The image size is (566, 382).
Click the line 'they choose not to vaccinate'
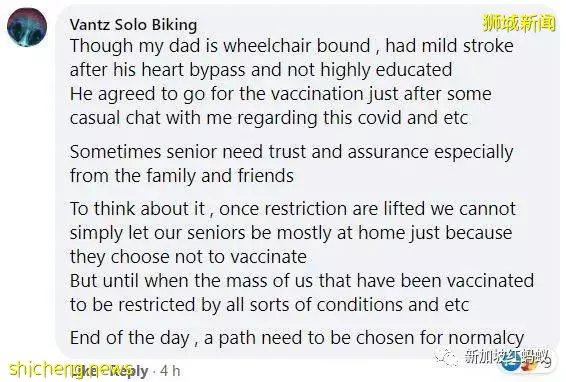[x=188, y=257]
